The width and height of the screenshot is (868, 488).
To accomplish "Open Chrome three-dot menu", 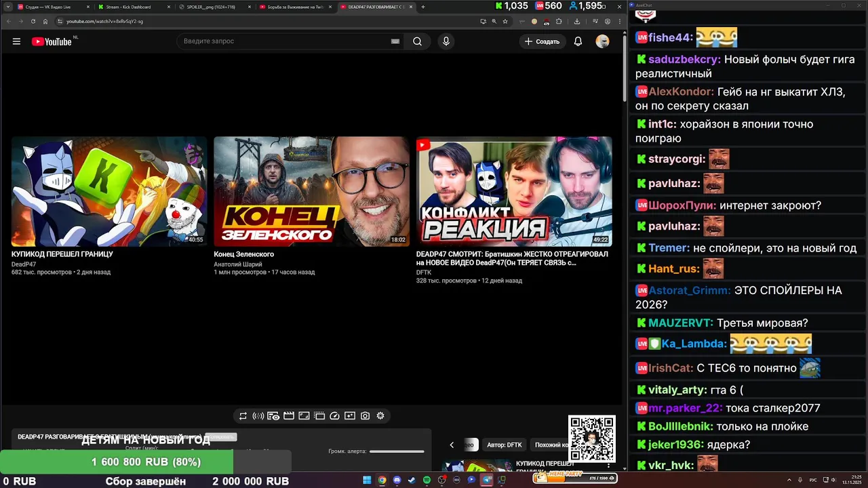I will coord(619,21).
